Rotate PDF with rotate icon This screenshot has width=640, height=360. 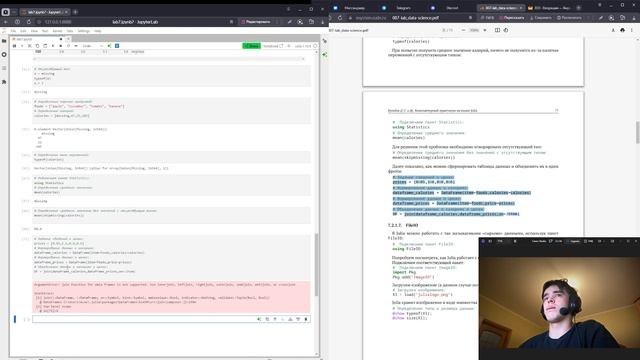pyautogui.click(x=506, y=30)
